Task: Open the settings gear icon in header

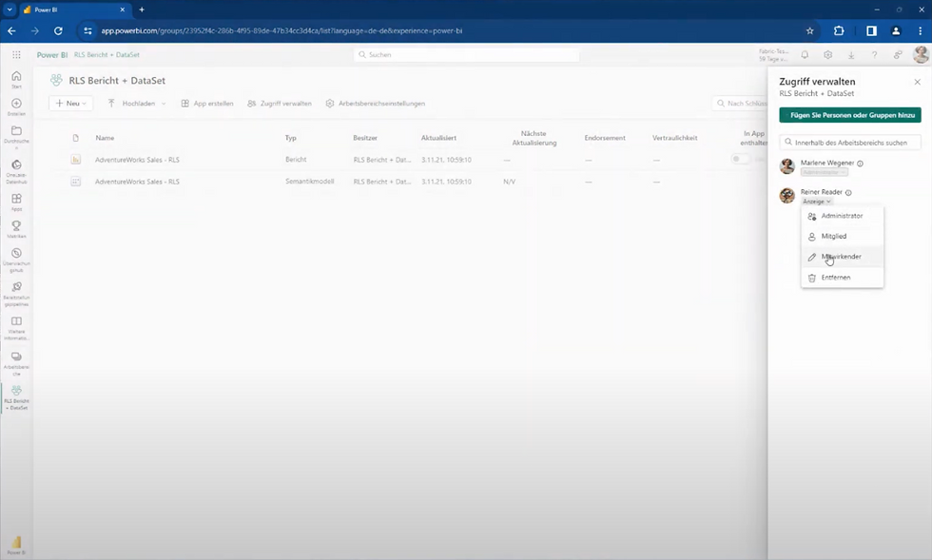Action: click(828, 55)
